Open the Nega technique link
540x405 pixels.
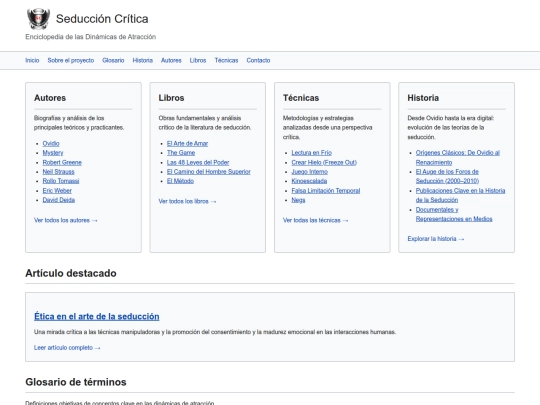click(298, 200)
